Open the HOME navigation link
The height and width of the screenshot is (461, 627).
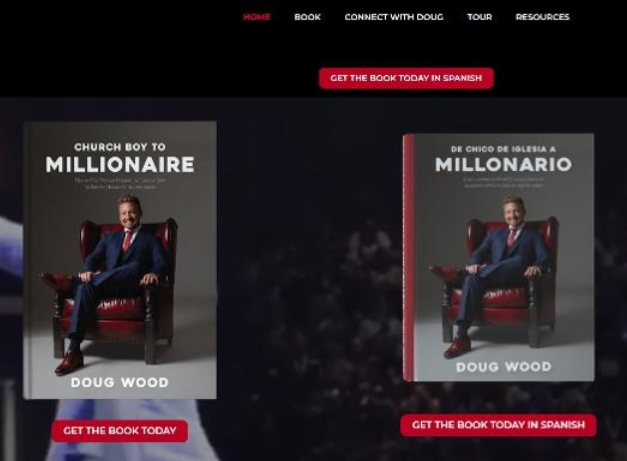(x=257, y=17)
